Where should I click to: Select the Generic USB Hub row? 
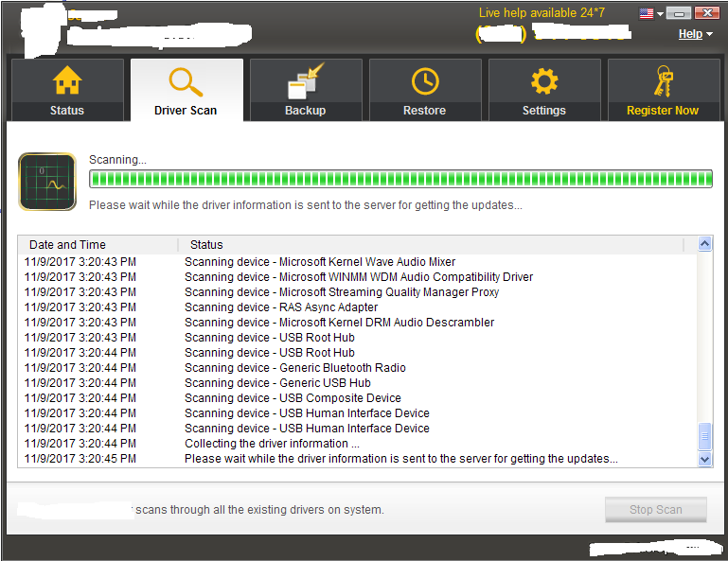358,383
